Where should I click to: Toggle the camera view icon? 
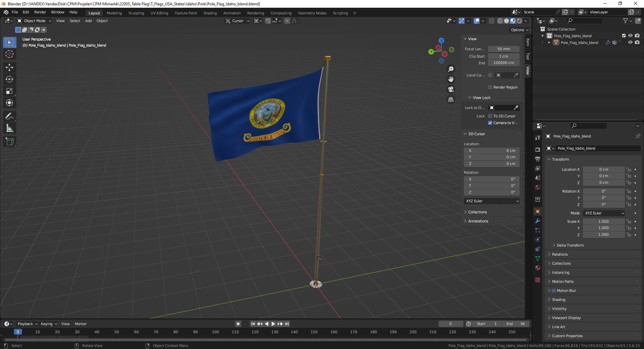(x=451, y=89)
